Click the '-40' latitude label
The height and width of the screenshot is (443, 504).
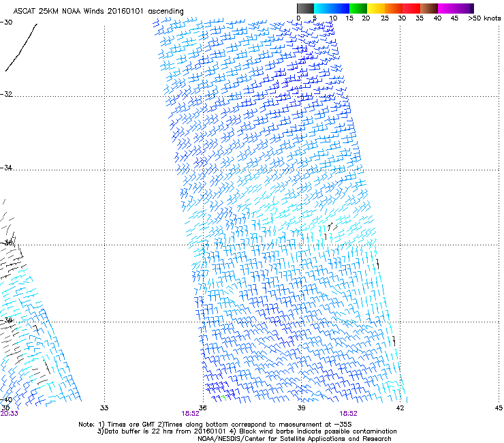(6, 400)
